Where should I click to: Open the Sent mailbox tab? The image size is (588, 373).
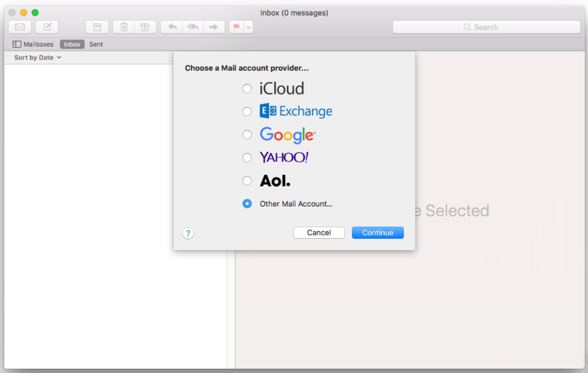pyautogui.click(x=96, y=45)
